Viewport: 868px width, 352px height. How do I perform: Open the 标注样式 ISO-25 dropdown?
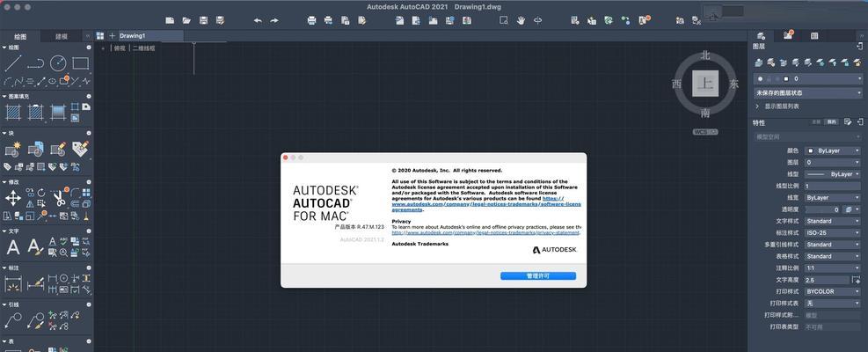(x=833, y=233)
